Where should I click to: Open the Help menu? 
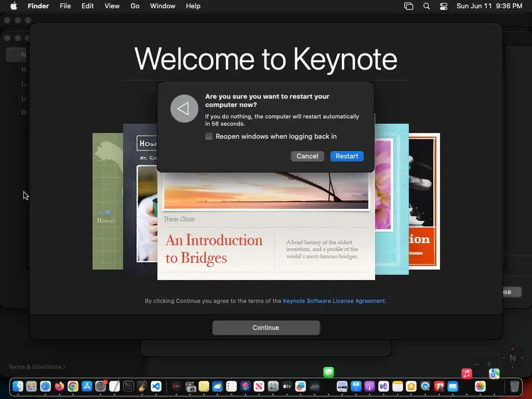tap(193, 6)
